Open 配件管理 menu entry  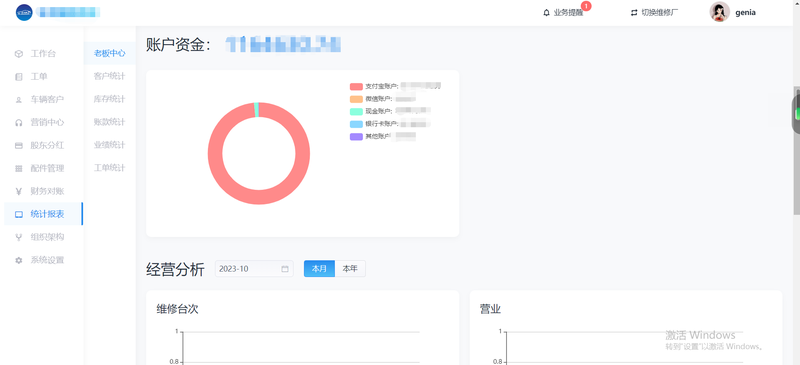(x=43, y=168)
